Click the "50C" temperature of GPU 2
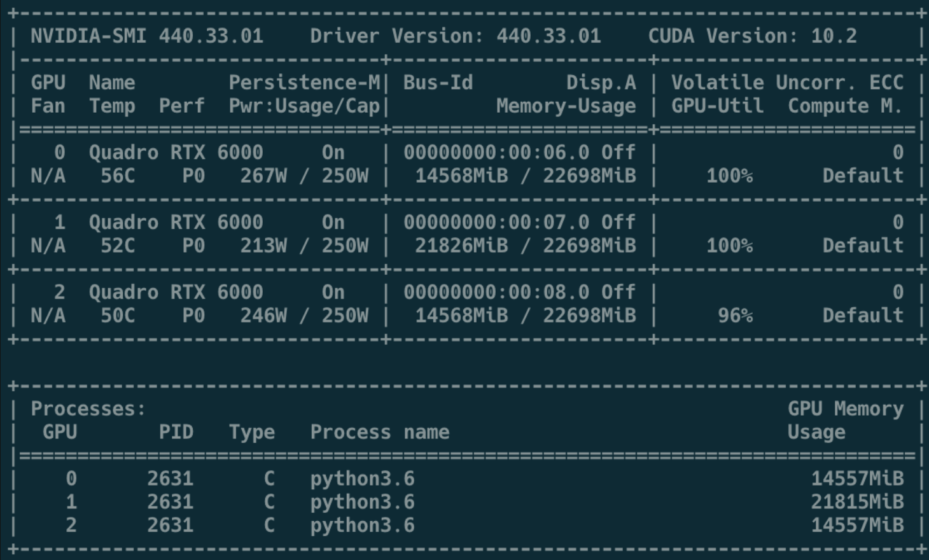Image resolution: width=929 pixels, height=560 pixels. click(x=118, y=316)
